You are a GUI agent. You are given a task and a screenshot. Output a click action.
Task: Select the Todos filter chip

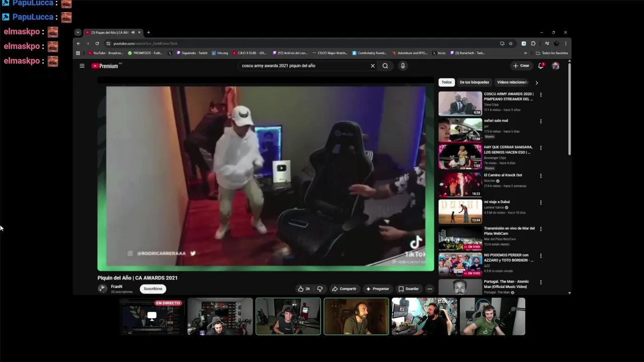447,82
